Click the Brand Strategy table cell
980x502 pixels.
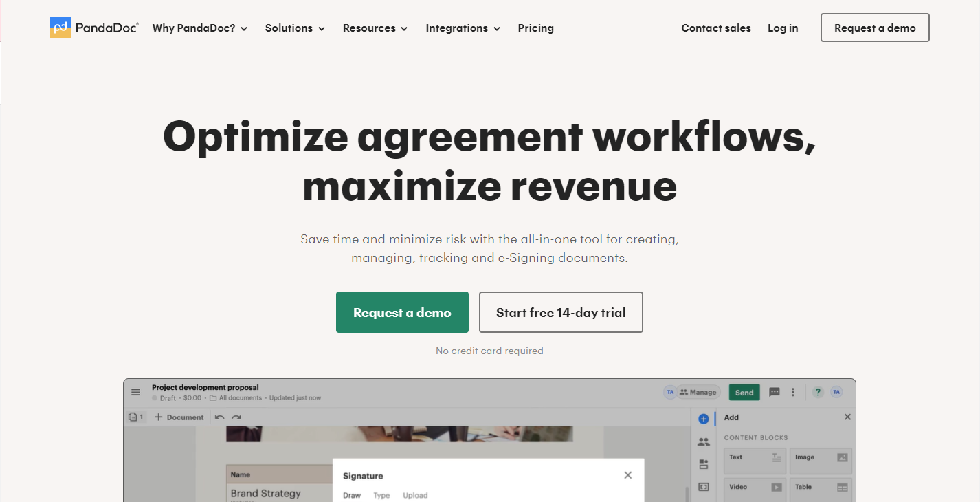click(x=266, y=493)
